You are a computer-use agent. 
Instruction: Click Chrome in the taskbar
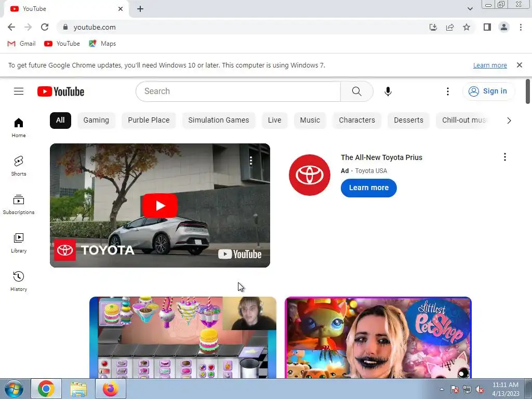click(x=46, y=389)
